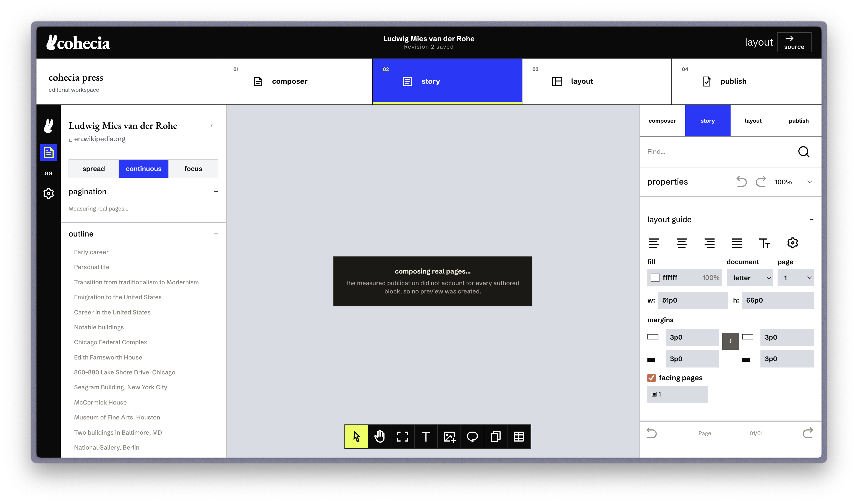The width and height of the screenshot is (858, 504).
Task: Collapse sidebar with chevron beside title
Action: [x=211, y=125]
